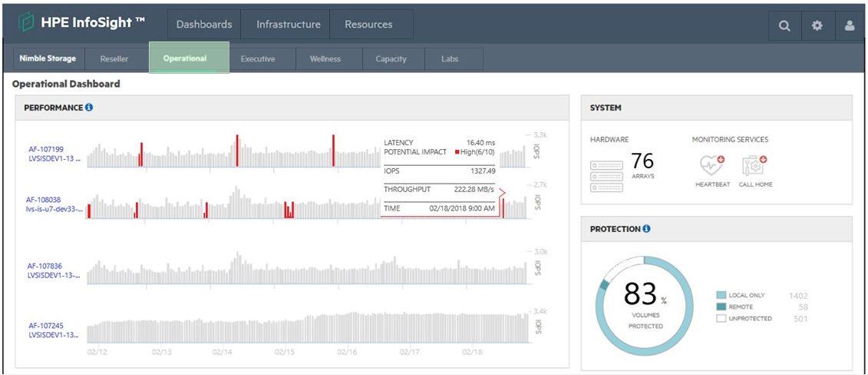Screen dimensions: 868x375
Task: Open the AF-107199 array link
Action: [54, 154]
